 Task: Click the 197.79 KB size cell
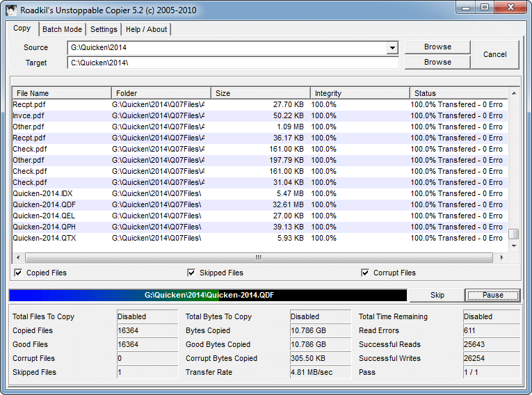click(x=287, y=160)
